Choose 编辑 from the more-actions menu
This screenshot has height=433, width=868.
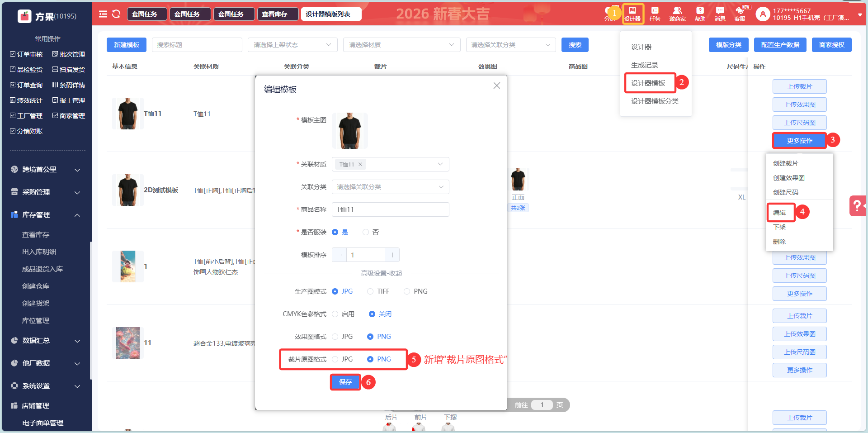coord(779,213)
